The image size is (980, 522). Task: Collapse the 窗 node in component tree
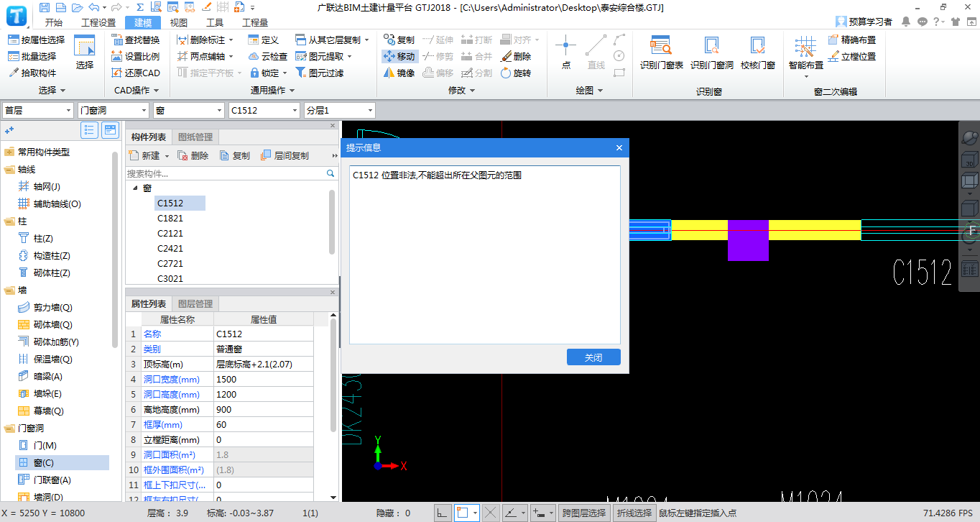point(134,188)
